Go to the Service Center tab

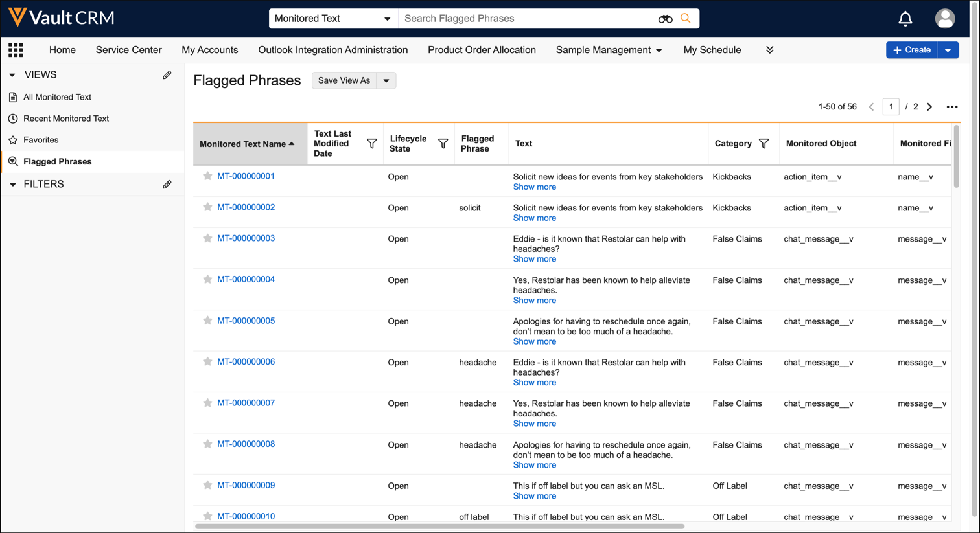coord(128,50)
